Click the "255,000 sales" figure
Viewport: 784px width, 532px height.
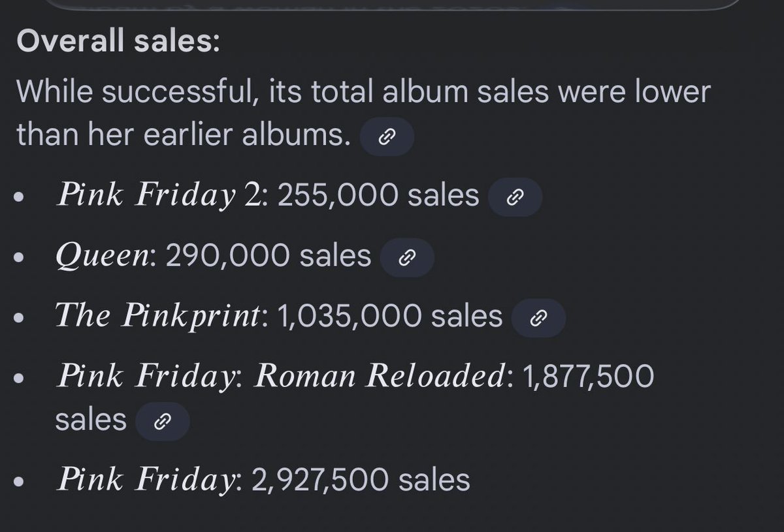pyautogui.click(x=378, y=195)
